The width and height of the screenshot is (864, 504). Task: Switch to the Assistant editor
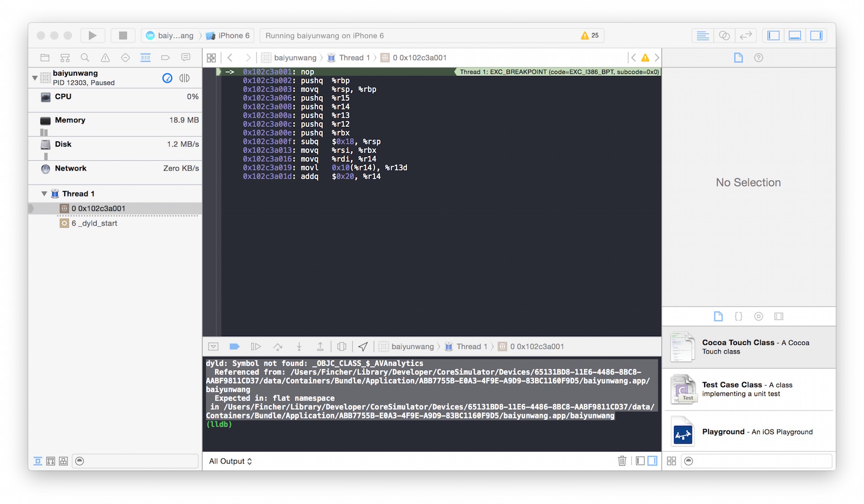[724, 36]
